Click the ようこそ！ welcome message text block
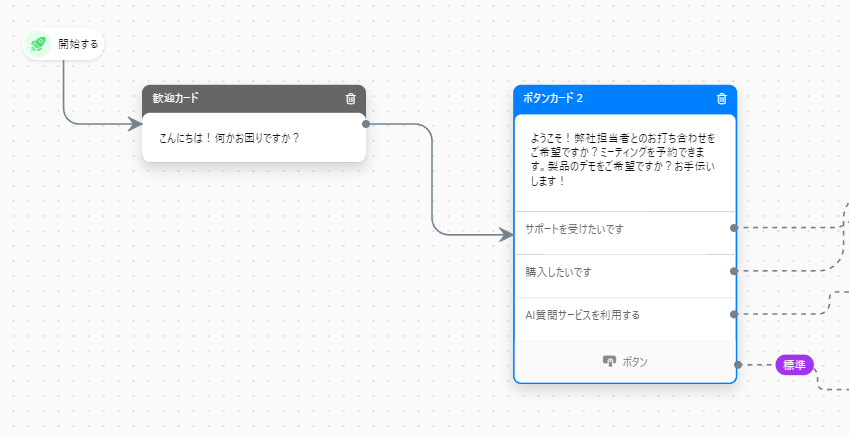This screenshot has width=849, height=437. point(623,160)
